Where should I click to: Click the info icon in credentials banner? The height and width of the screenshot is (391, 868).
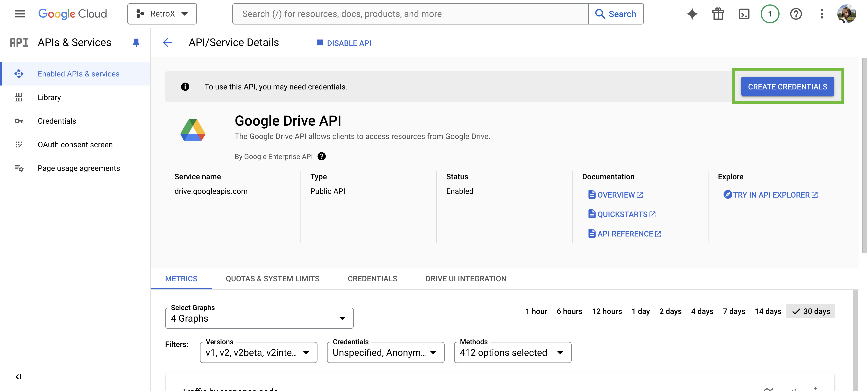(185, 87)
